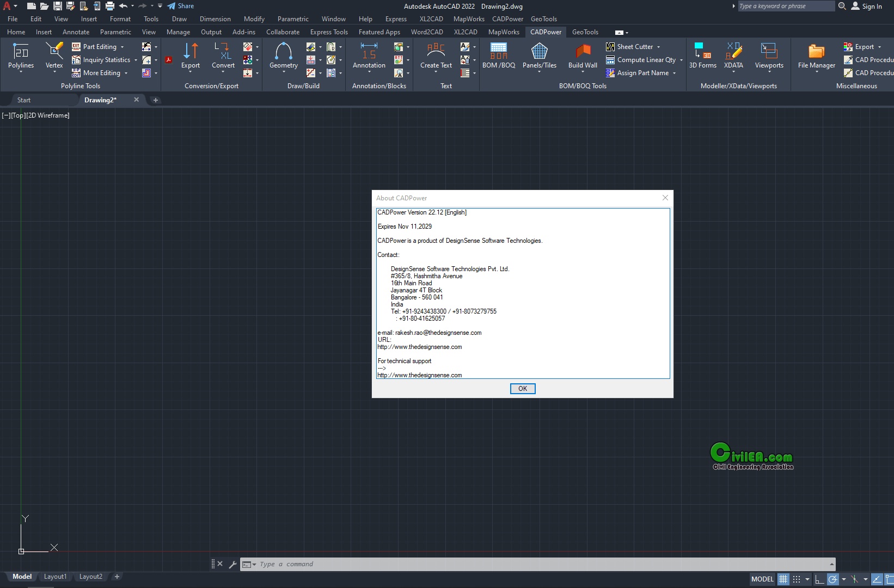Toggle isometric drafting in status bar
The image size is (894, 588).
click(855, 579)
